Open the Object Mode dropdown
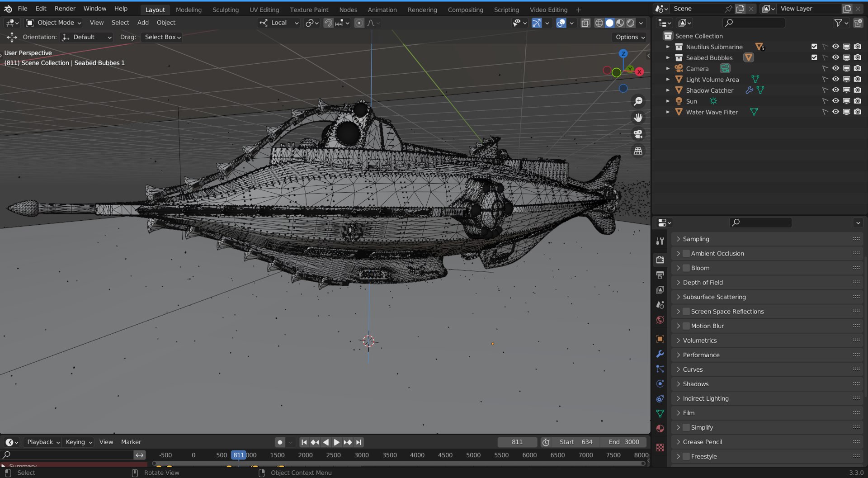The width and height of the screenshot is (868, 478). click(x=53, y=23)
